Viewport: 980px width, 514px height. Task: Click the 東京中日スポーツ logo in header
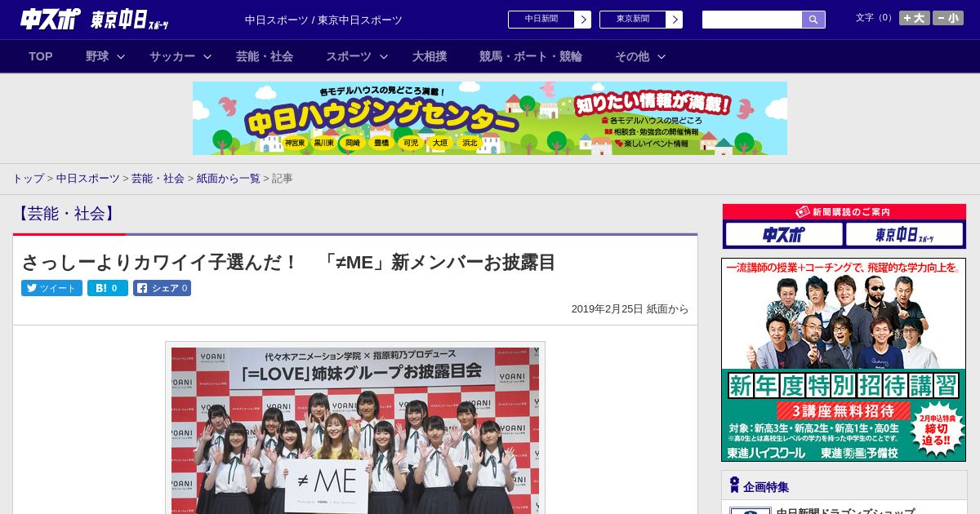tap(130, 20)
